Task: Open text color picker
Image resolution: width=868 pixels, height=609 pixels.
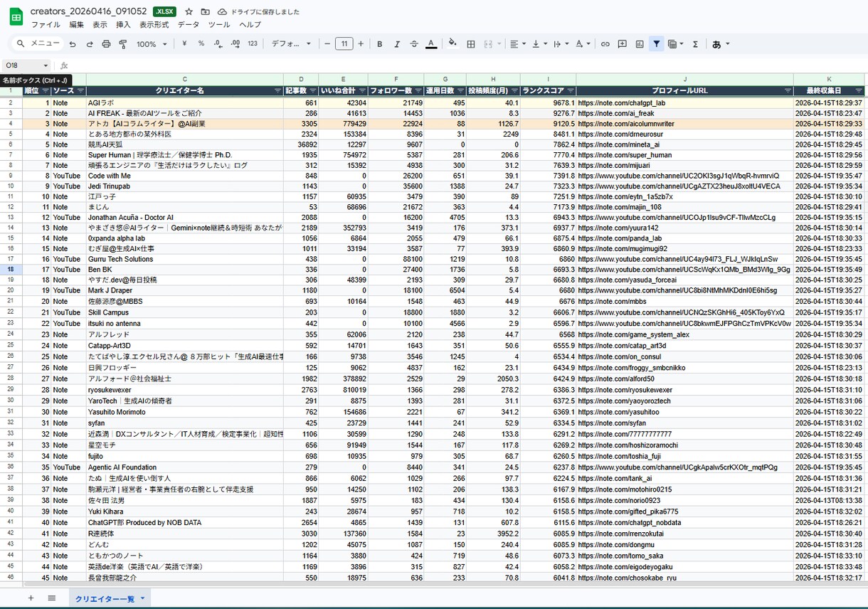Action: (431, 44)
